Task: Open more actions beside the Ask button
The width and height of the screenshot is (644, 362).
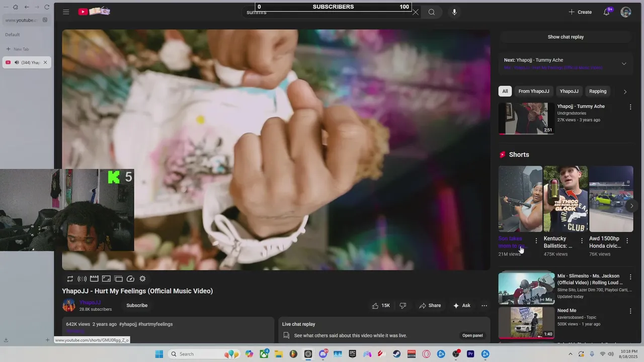Action: [x=484, y=305]
